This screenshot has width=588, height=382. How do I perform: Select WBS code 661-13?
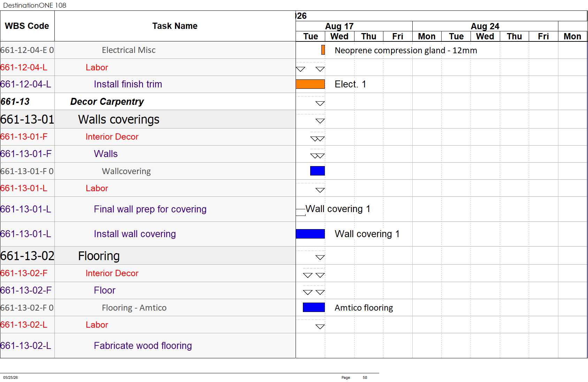tap(15, 102)
